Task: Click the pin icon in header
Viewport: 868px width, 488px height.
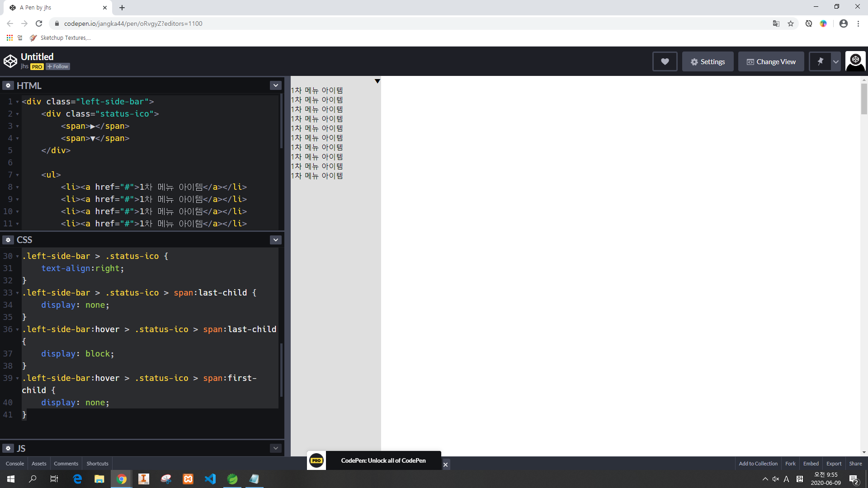Action: coord(820,61)
